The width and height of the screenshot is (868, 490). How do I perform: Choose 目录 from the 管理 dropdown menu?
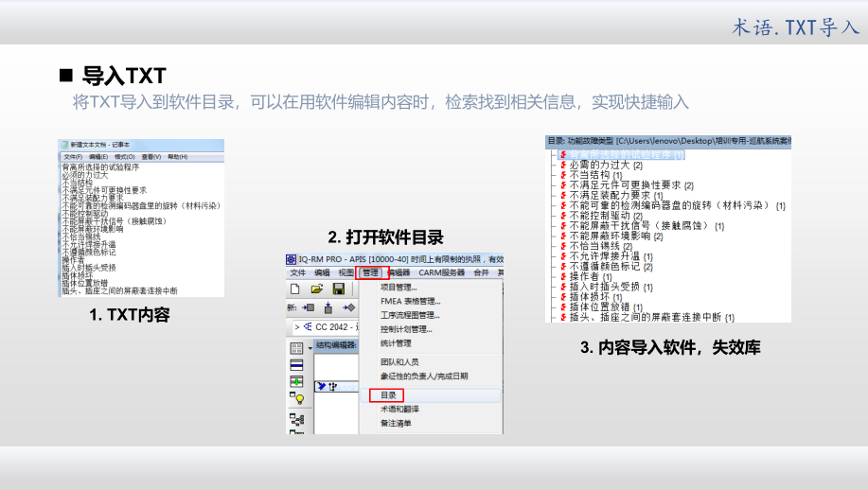pos(388,394)
